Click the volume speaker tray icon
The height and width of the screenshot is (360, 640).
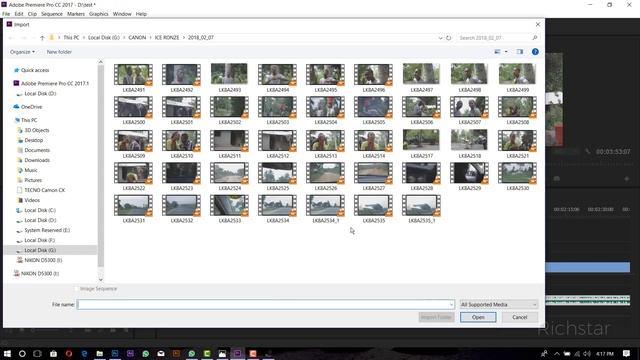[587, 353]
